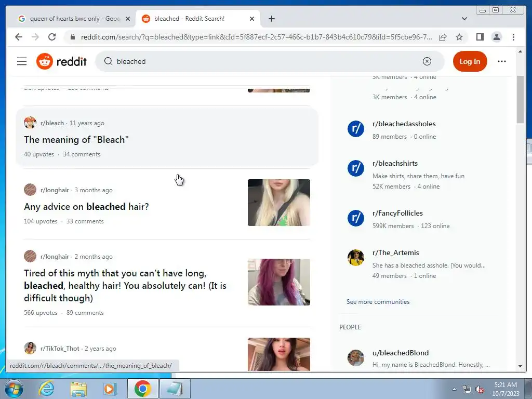
Task: Close the bleached Reddit Search tab
Action: pos(252,19)
